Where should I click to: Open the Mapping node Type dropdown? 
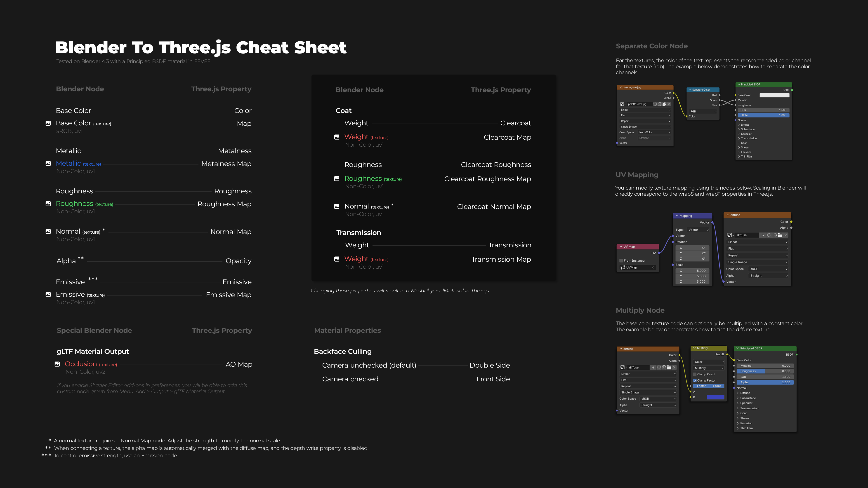(698, 230)
